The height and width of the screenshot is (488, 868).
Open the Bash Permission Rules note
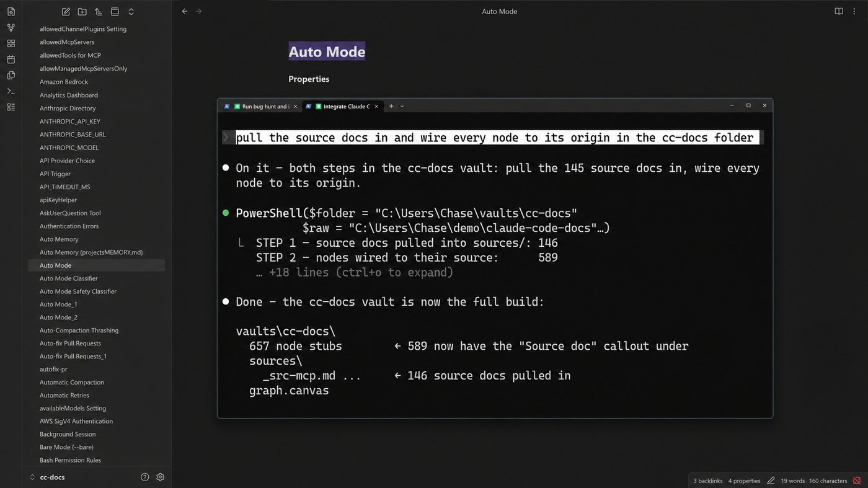click(x=70, y=460)
